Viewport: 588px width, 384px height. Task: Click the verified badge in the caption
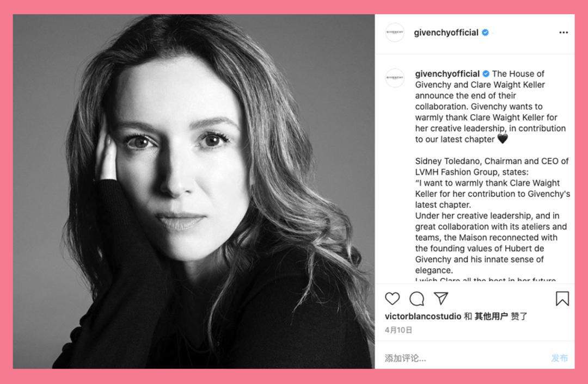[x=486, y=74]
